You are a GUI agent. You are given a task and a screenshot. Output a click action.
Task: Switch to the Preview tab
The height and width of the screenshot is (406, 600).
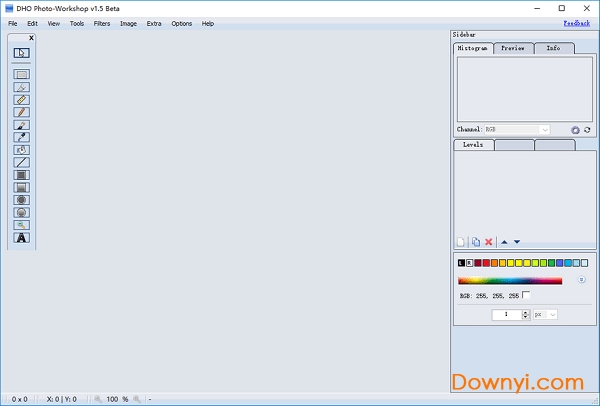pos(513,48)
